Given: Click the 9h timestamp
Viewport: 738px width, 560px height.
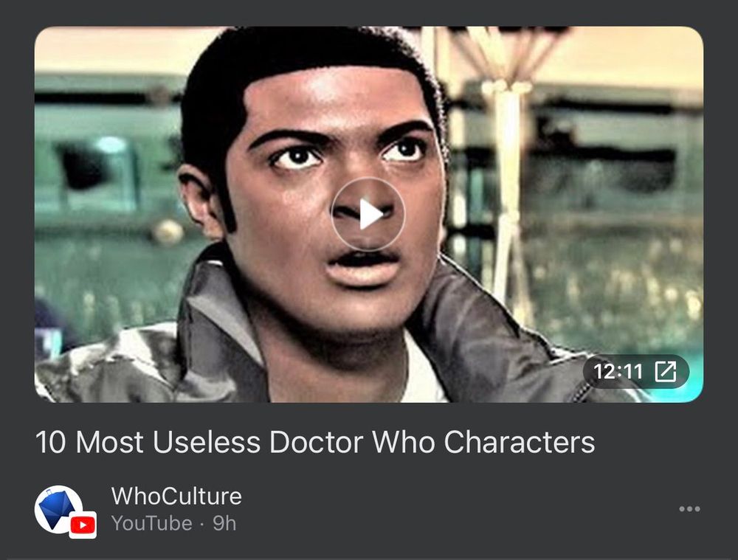Looking at the screenshot, I should [x=224, y=523].
